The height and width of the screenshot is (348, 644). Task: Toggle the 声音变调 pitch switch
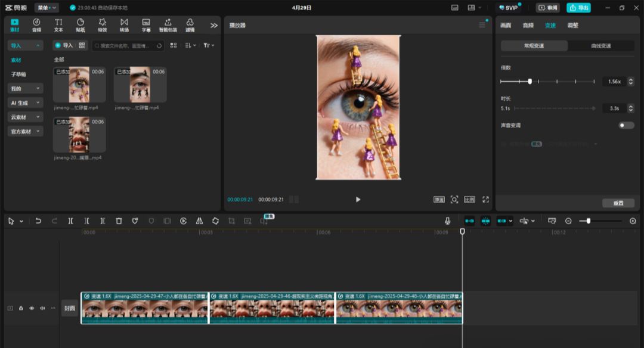(626, 125)
